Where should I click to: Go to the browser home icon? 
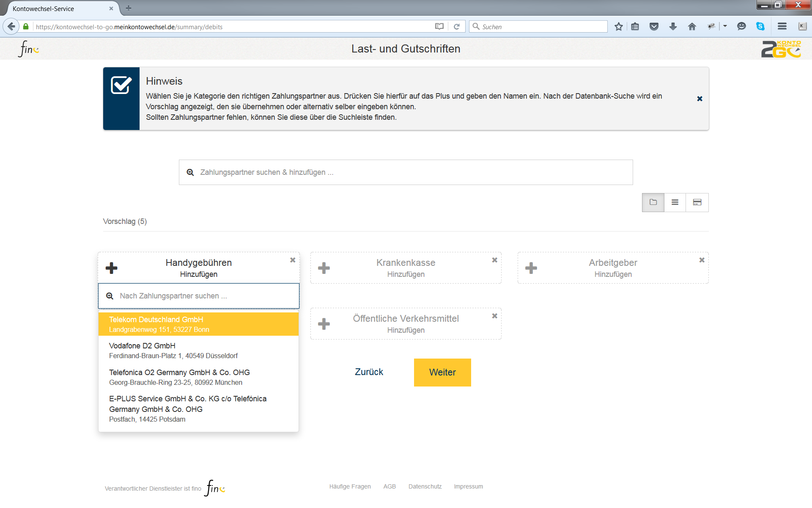(x=692, y=27)
